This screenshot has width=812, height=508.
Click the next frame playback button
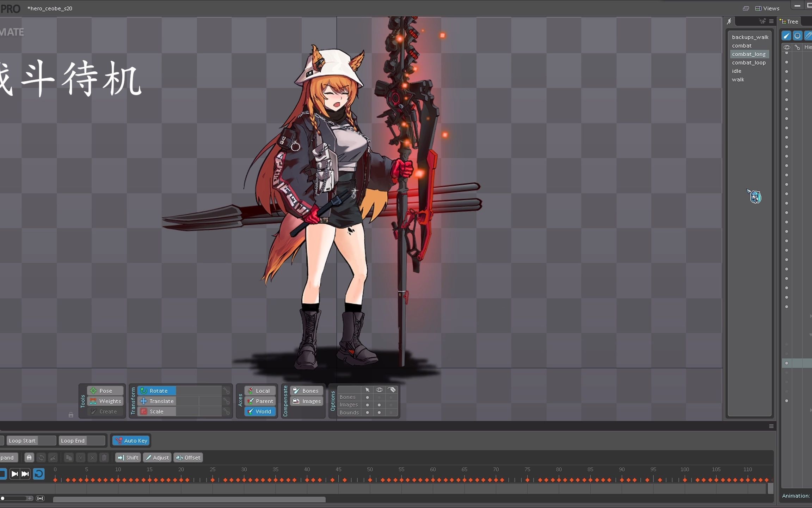pyautogui.click(x=14, y=474)
